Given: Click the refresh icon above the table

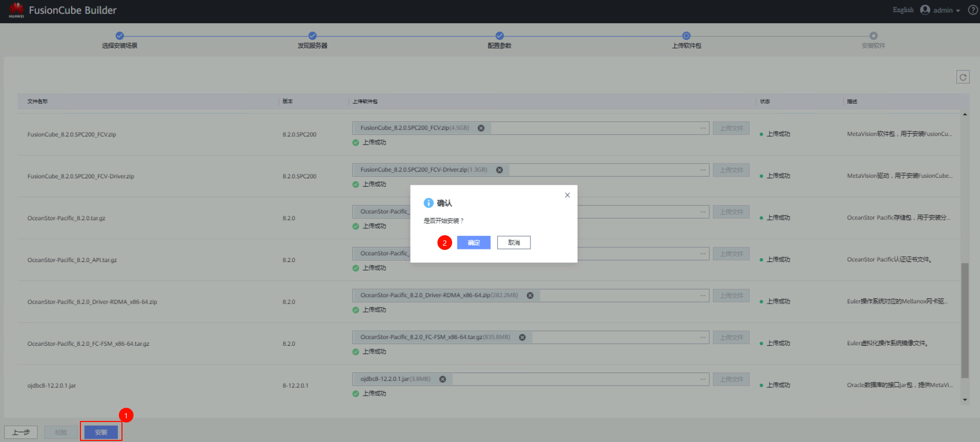Looking at the screenshot, I should click(x=963, y=77).
